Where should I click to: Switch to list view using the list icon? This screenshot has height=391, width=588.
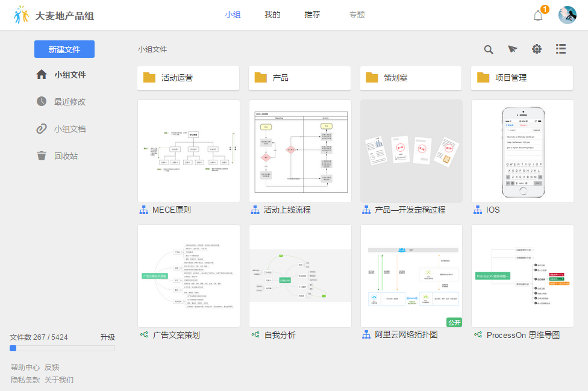[x=561, y=49]
